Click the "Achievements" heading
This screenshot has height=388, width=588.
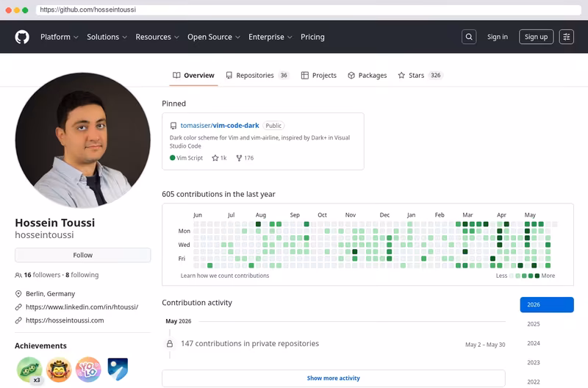pyautogui.click(x=40, y=345)
